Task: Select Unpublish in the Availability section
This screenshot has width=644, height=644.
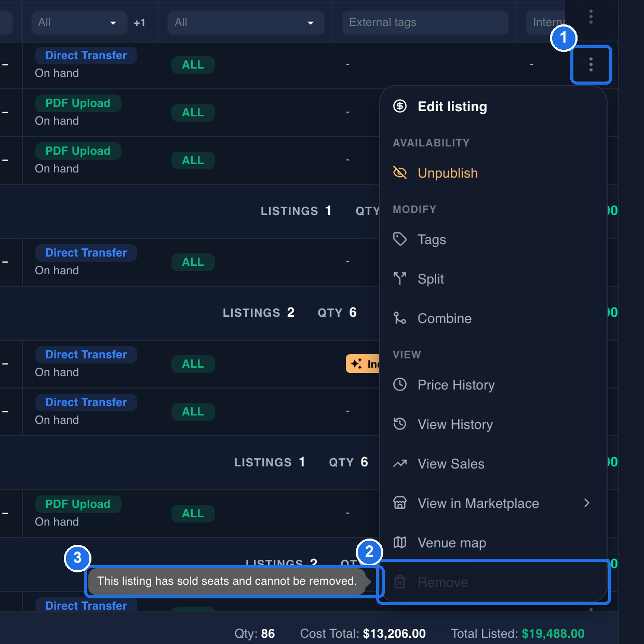Action: (x=493, y=173)
